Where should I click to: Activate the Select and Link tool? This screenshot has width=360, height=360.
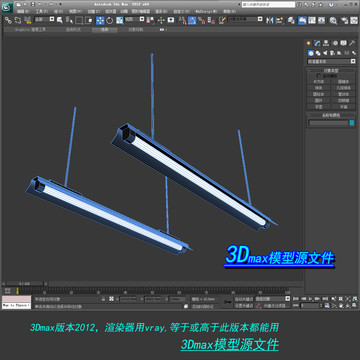tap(8, 20)
